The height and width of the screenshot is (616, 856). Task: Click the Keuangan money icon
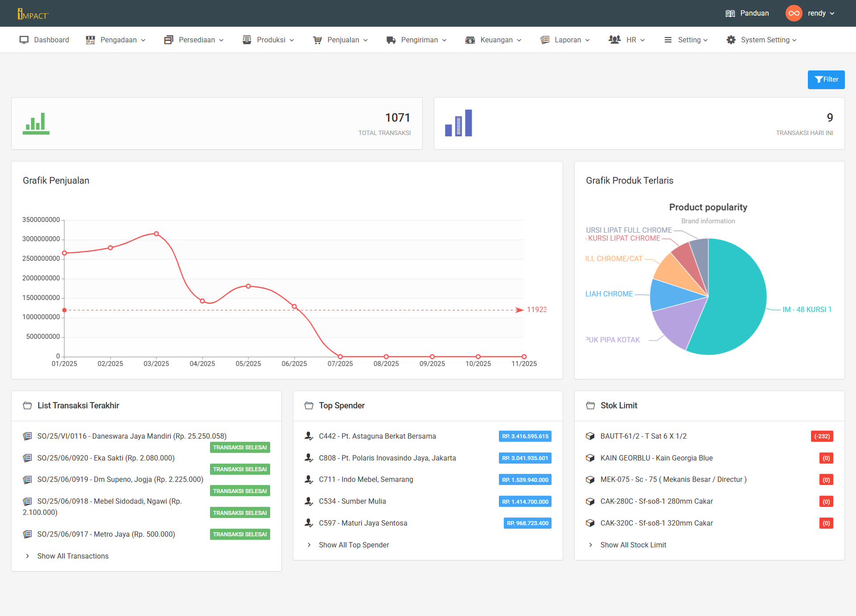(470, 40)
